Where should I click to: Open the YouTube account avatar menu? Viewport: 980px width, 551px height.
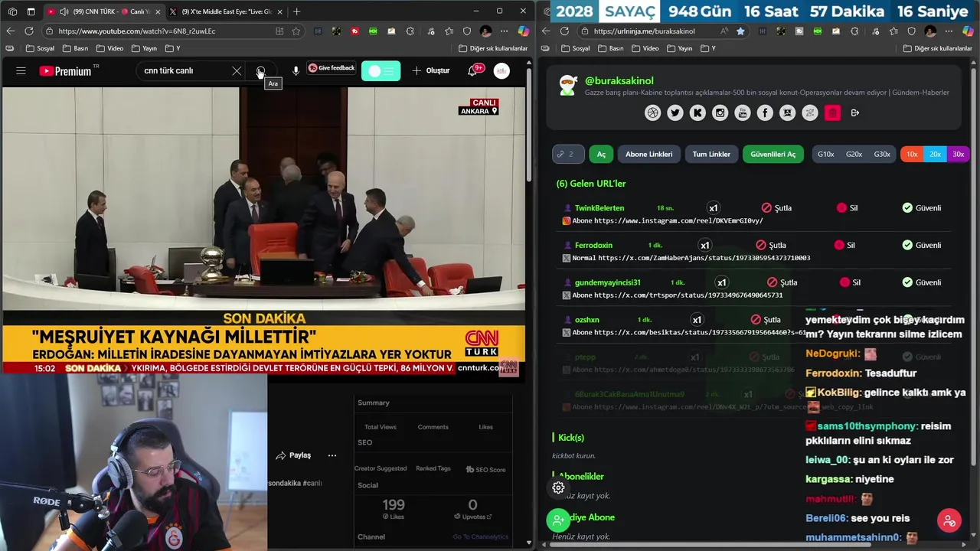(501, 70)
